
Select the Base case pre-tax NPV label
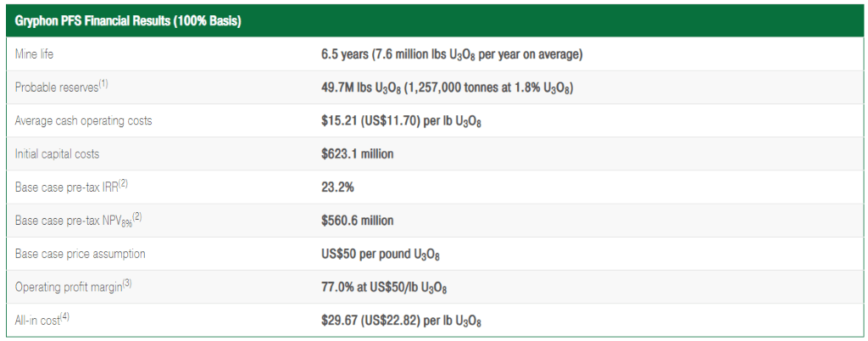point(73,221)
